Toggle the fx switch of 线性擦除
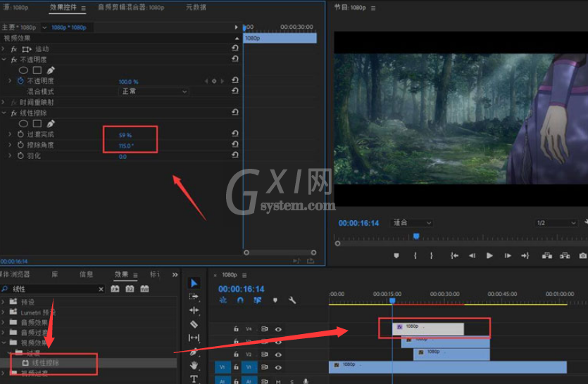Viewport: 588px width, 384px height. (14, 113)
